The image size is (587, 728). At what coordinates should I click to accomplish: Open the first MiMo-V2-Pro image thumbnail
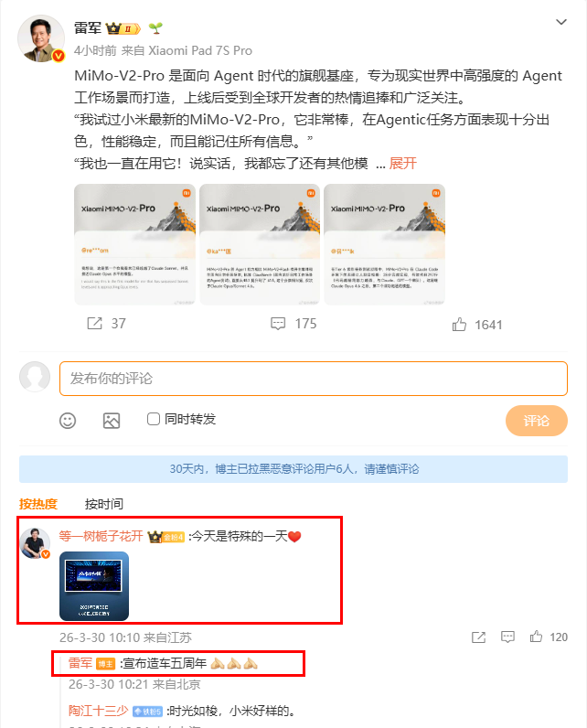click(x=134, y=244)
